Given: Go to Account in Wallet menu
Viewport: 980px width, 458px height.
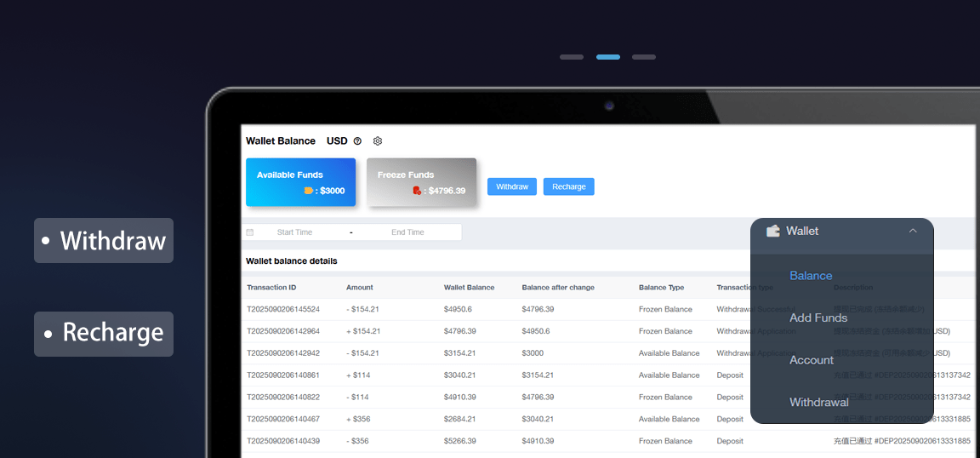Looking at the screenshot, I should 811,360.
